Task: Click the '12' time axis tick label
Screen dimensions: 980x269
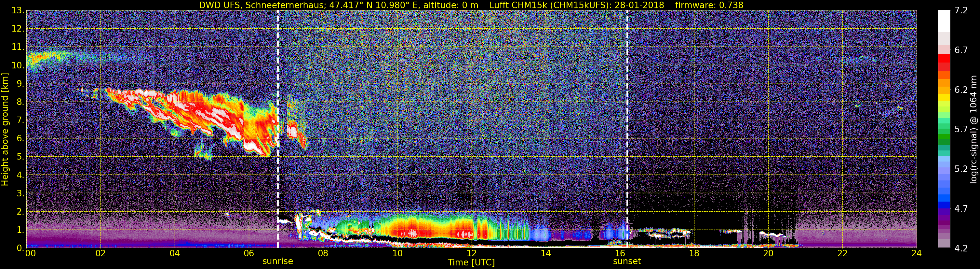Action: point(471,254)
